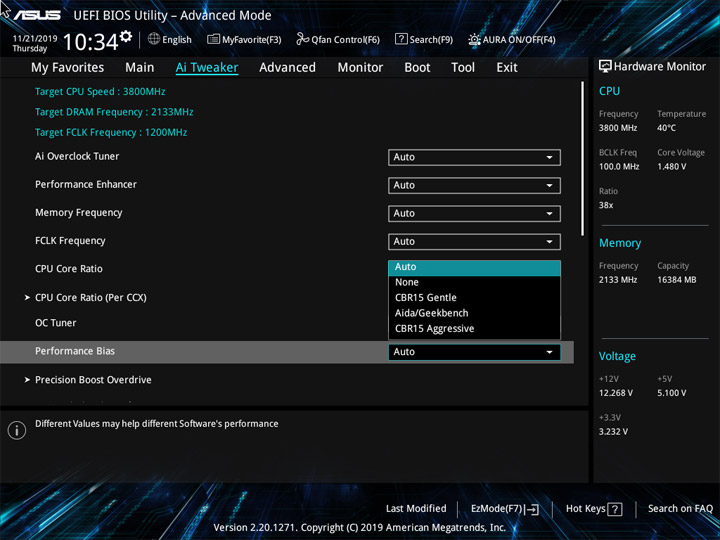720x540 pixels.
Task: Select CBR15 Aggressive option
Action: [474, 329]
